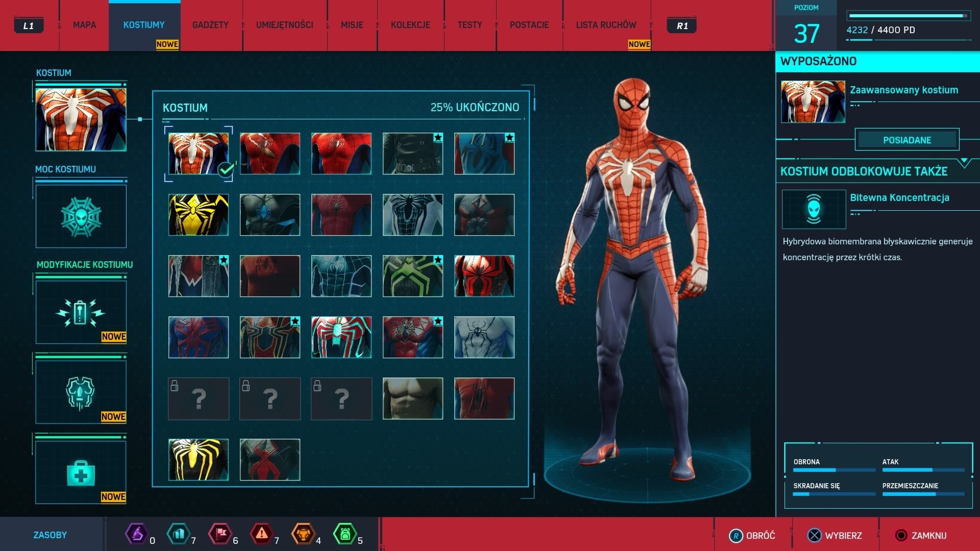Open the armor suit modification slot
Screen dimensions: 980x551
tap(81, 392)
